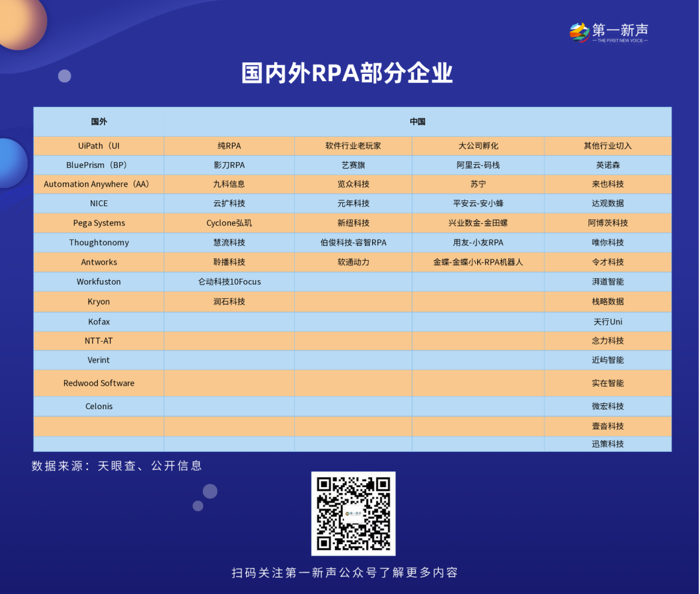Click the 第一新声 logo icon

click(579, 32)
